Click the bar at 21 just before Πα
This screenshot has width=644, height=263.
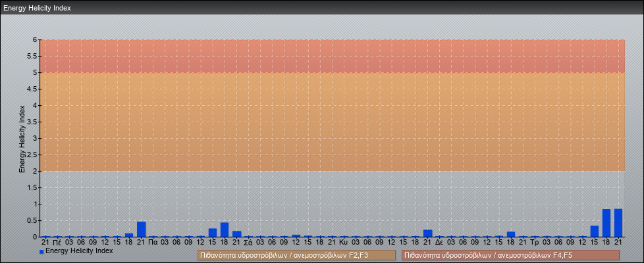[x=142, y=229]
